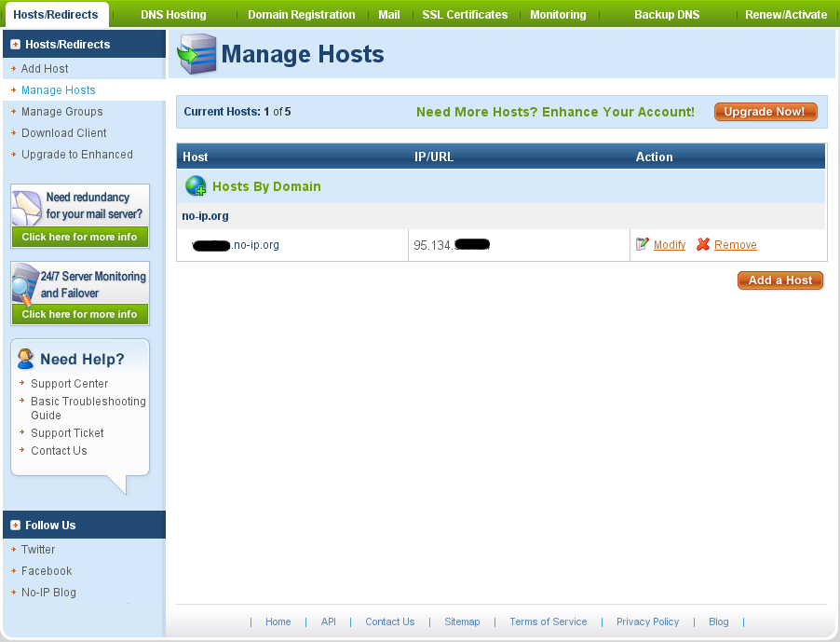Image resolution: width=840 pixels, height=642 pixels.
Task: Click the Modify pencil icon
Action: (x=642, y=244)
